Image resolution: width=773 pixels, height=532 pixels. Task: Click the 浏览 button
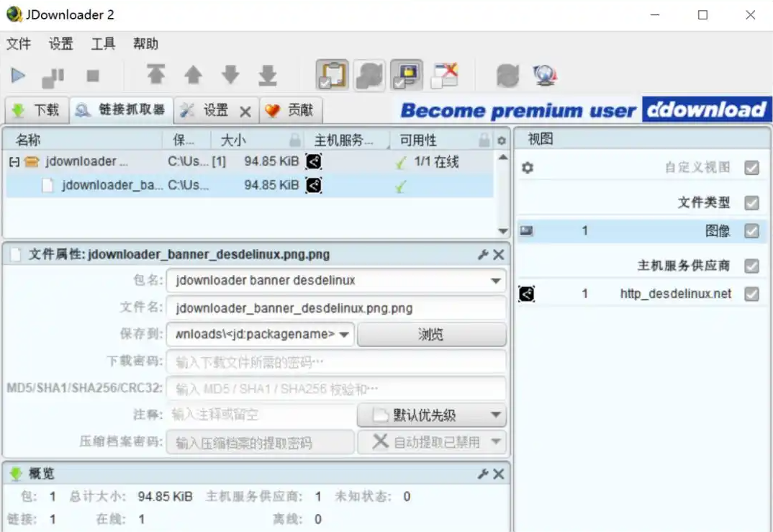[x=431, y=335]
